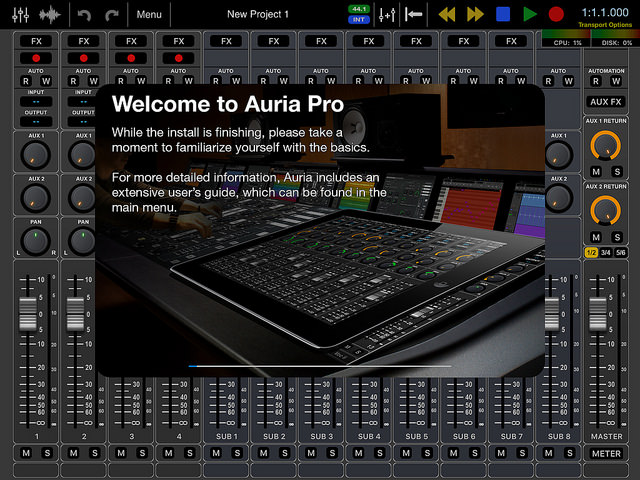Open FX for SUB 7 channel
Image resolution: width=640 pixels, height=480 pixels.
(511, 41)
